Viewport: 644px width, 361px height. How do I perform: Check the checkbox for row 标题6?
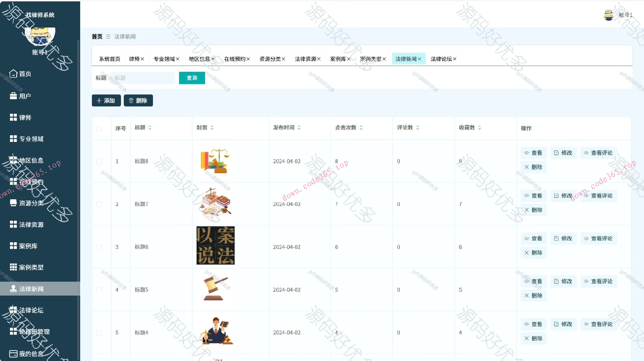[99, 247]
